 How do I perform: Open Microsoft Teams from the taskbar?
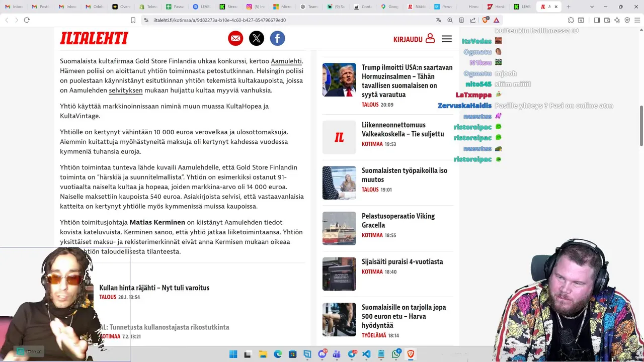pyautogui.click(x=337, y=354)
